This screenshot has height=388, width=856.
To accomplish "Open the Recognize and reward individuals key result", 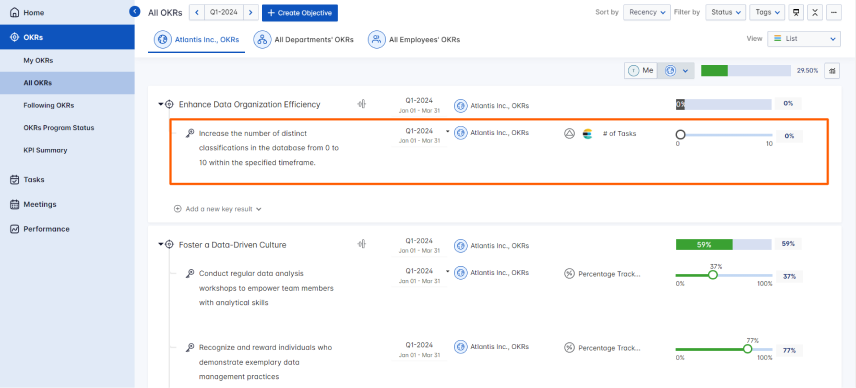I will [x=265, y=361].
